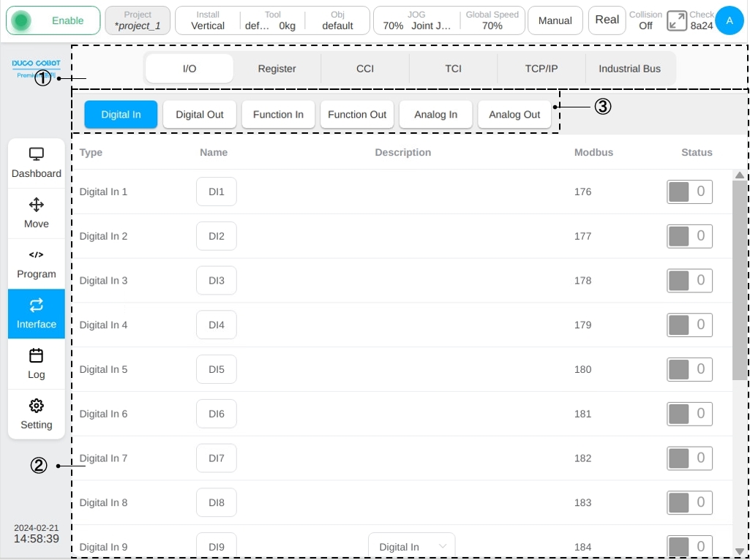Click the Check 8a24 label

[x=702, y=20]
